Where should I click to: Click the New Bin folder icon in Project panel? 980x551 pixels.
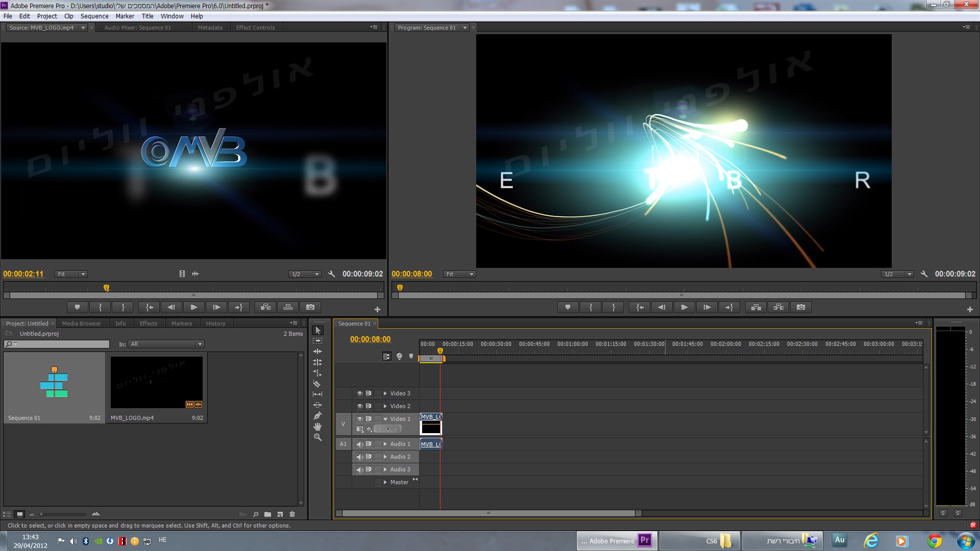(x=267, y=514)
